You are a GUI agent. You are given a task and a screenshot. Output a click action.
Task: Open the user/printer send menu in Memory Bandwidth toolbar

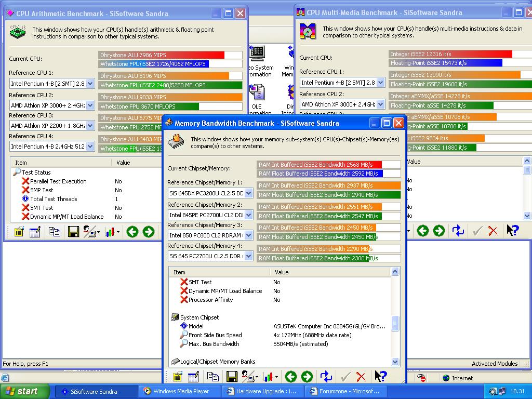[250, 376]
